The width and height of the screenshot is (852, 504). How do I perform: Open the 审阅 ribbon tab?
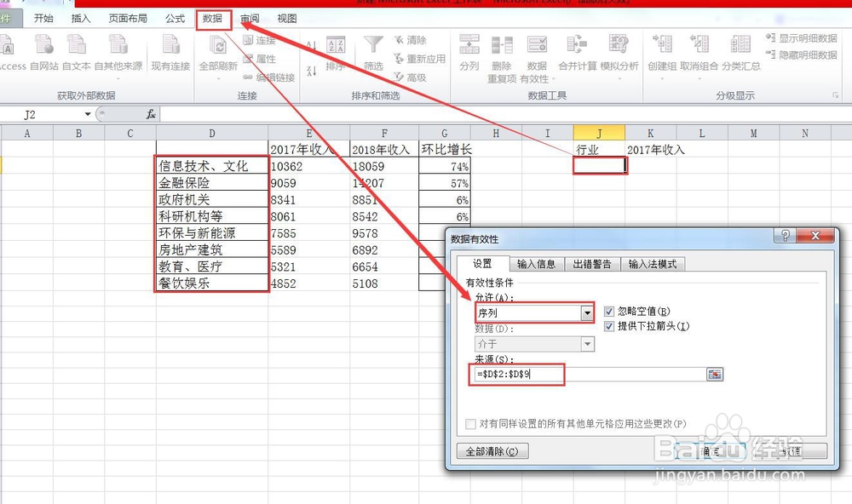click(x=250, y=19)
